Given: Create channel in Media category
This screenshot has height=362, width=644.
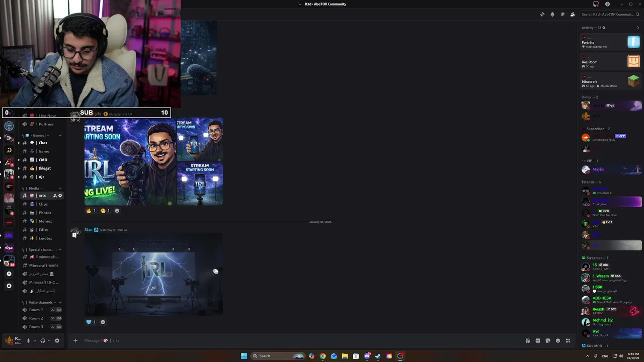Looking at the screenshot, I should (60, 188).
